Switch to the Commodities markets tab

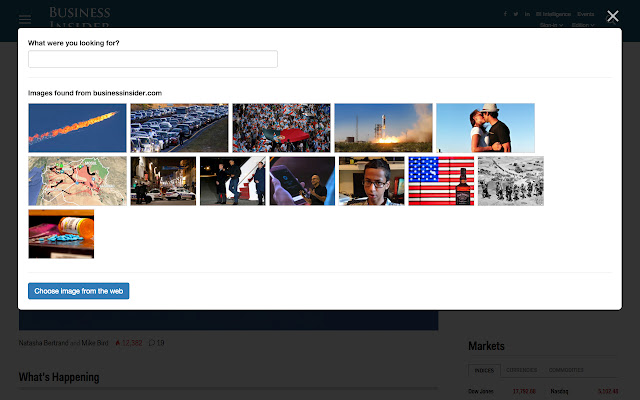coord(566,370)
